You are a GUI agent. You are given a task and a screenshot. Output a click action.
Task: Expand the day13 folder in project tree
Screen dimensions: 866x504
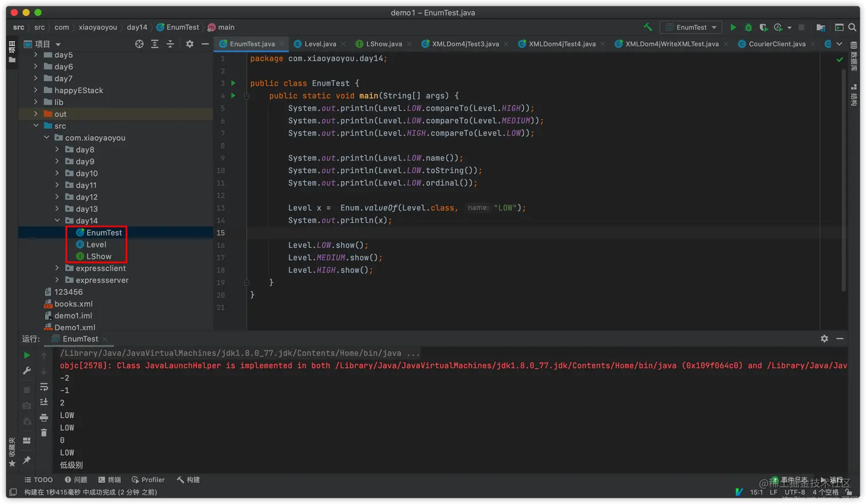point(57,209)
